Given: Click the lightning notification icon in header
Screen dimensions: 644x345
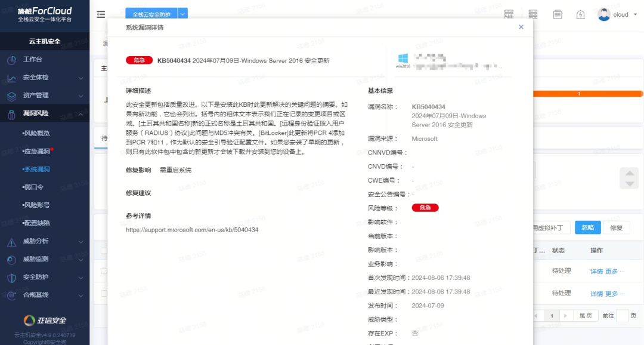Looking at the screenshot, I should (580, 15).
